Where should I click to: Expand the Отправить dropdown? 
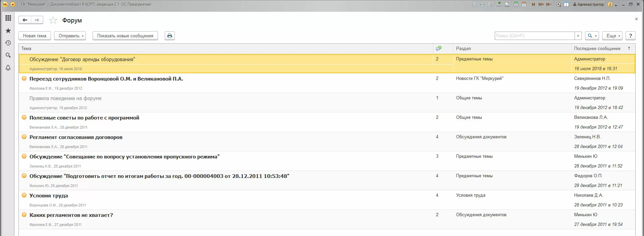tap(70, 36)
